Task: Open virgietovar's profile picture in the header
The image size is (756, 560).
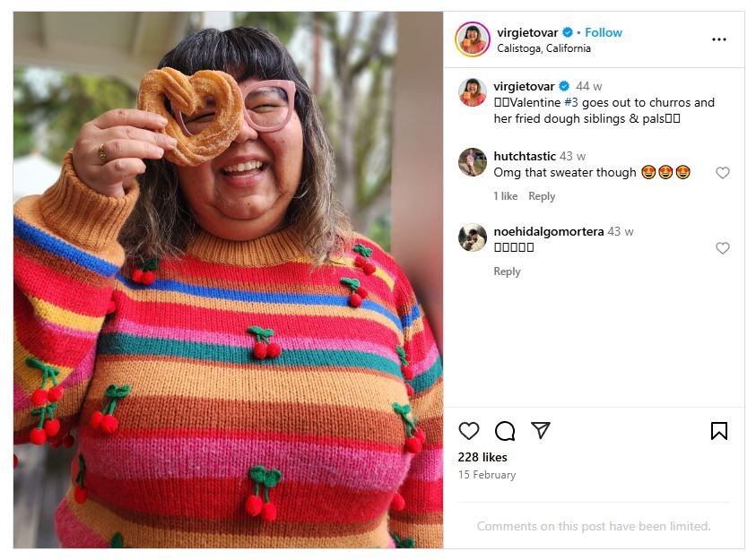Action: pyautogui.click(x=472, y=39)
